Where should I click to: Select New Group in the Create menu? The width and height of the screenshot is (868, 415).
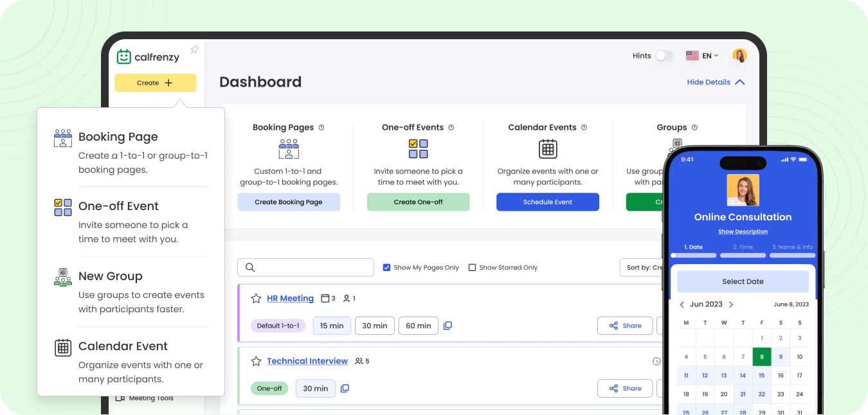pyautogui.click(x=131, y=292)
